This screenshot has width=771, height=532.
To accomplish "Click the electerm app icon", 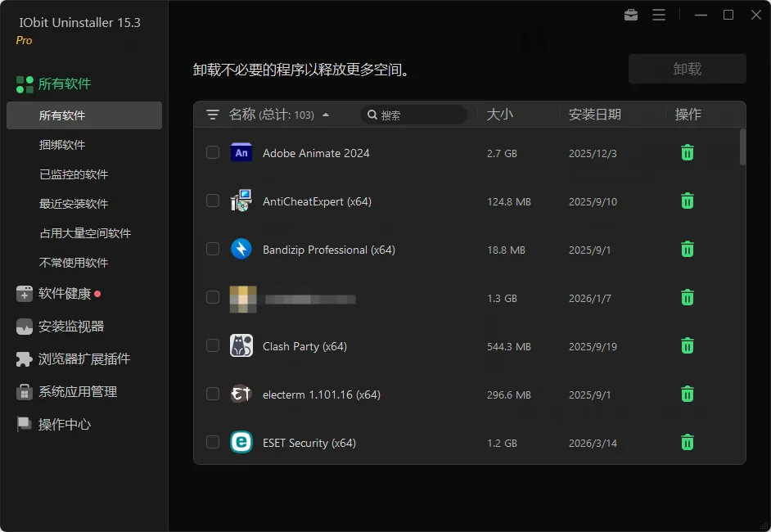I will 241,394.
